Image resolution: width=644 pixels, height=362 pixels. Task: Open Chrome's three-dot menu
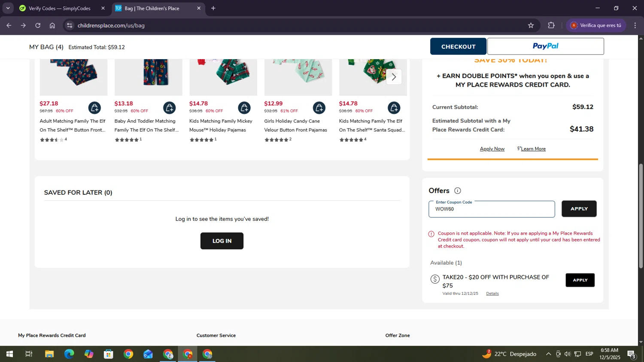(x=635, y=25)
